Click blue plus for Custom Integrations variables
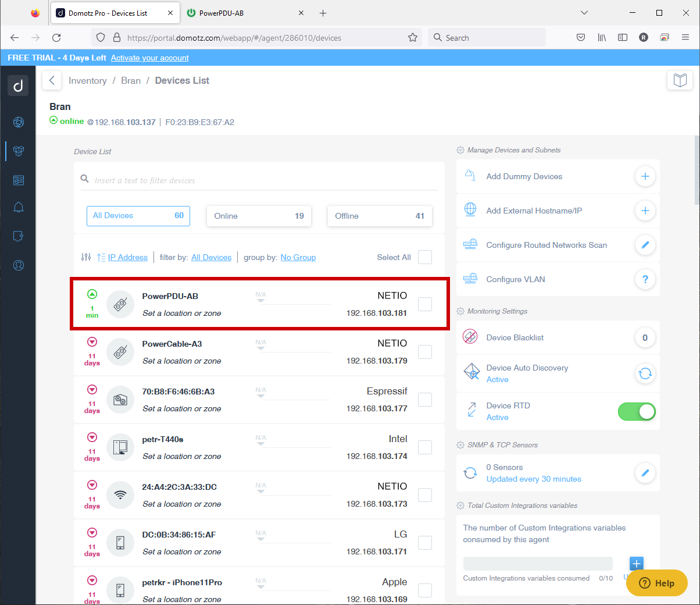Screen dimensions: 700x605 [637, 563]
